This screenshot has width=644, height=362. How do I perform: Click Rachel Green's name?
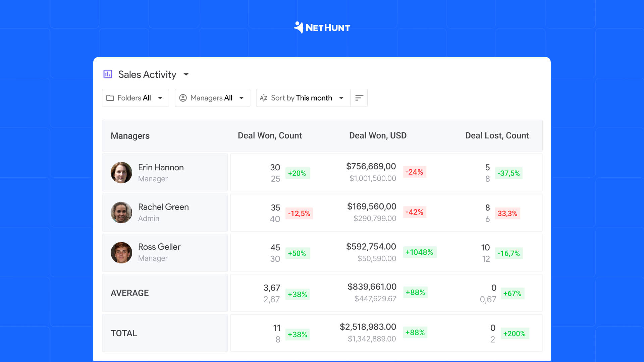[x=163, y=207]
